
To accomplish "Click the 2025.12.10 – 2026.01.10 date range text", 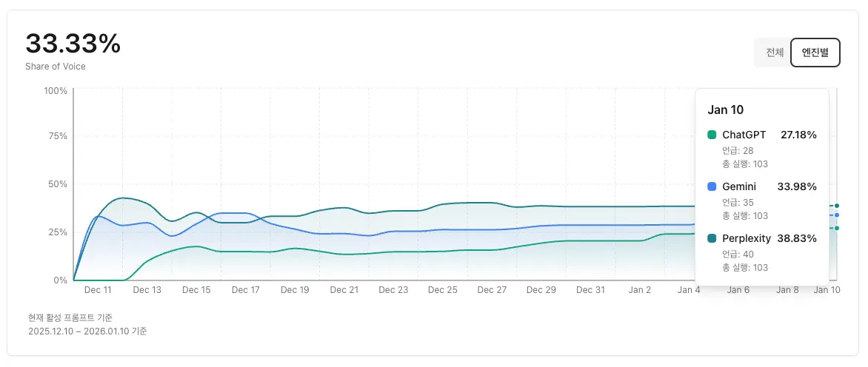I will (x=87, y=331).
